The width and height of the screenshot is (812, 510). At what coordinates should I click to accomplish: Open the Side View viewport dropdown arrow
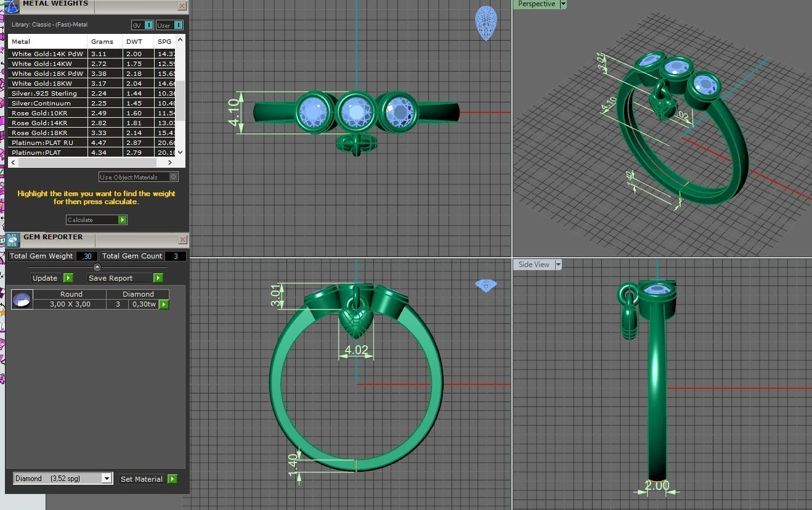pyautogui.click(x=558, y=265)
